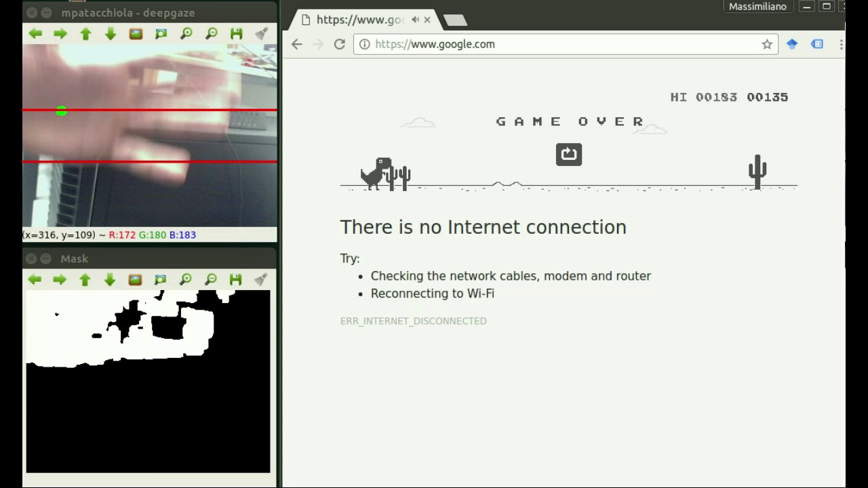Click the "HI 00183 00135" score display

point(729,98)
